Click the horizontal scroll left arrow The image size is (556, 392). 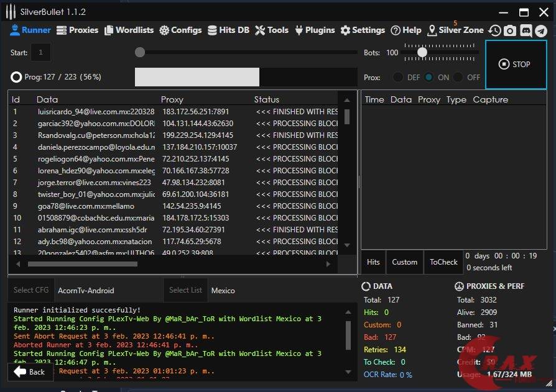[x=18, y=264]
